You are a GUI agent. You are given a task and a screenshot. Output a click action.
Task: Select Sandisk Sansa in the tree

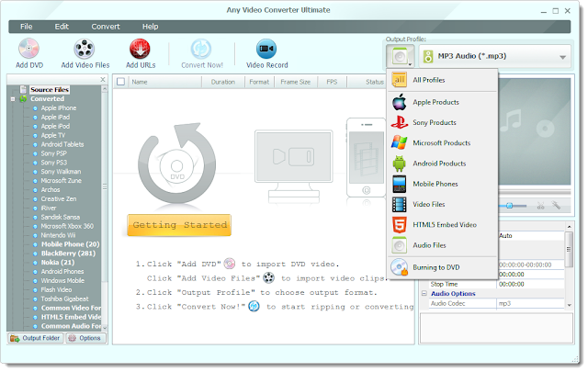point(61,217)
